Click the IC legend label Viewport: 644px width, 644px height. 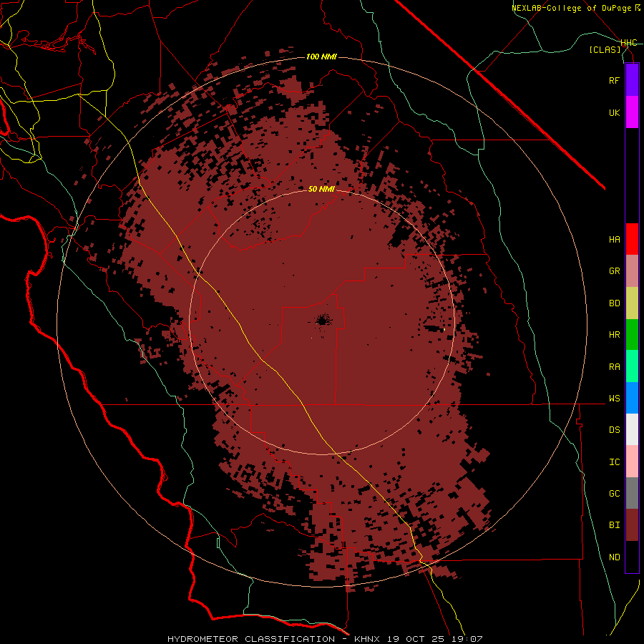tap(615, 462)
